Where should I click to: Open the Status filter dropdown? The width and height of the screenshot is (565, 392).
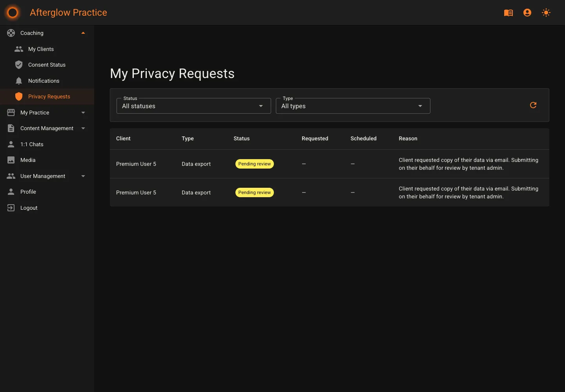[x=194, y=106]
